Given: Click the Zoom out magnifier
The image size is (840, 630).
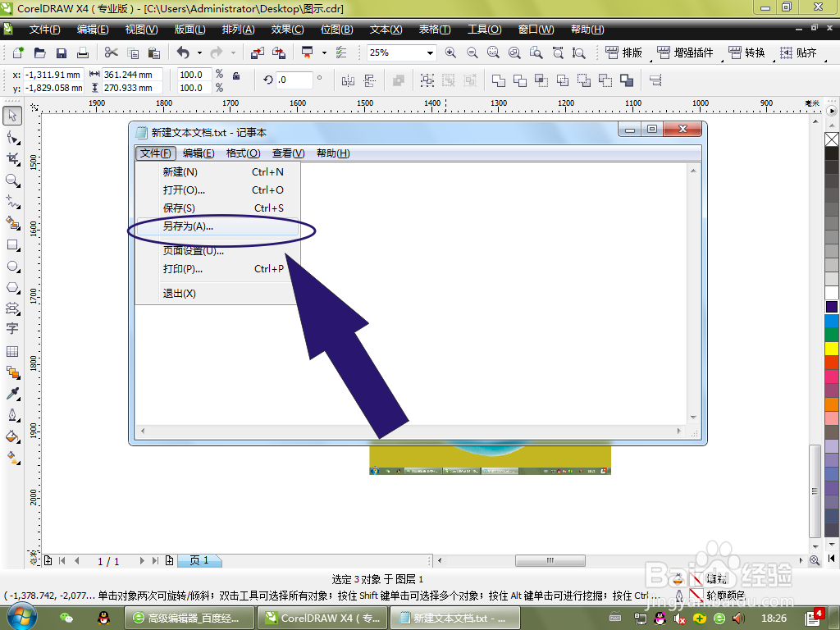Looking at the screenshot, I should click(472, 52).
